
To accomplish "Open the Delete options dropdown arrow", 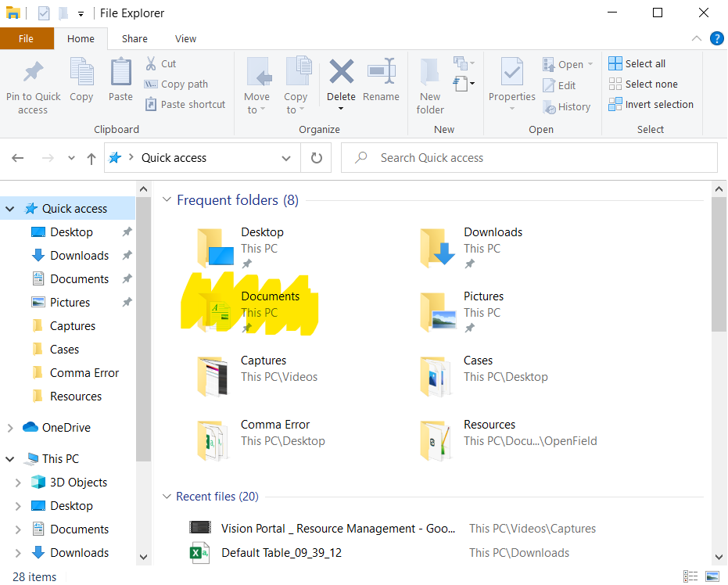I will pyautogui.click(x=341, y=109).
